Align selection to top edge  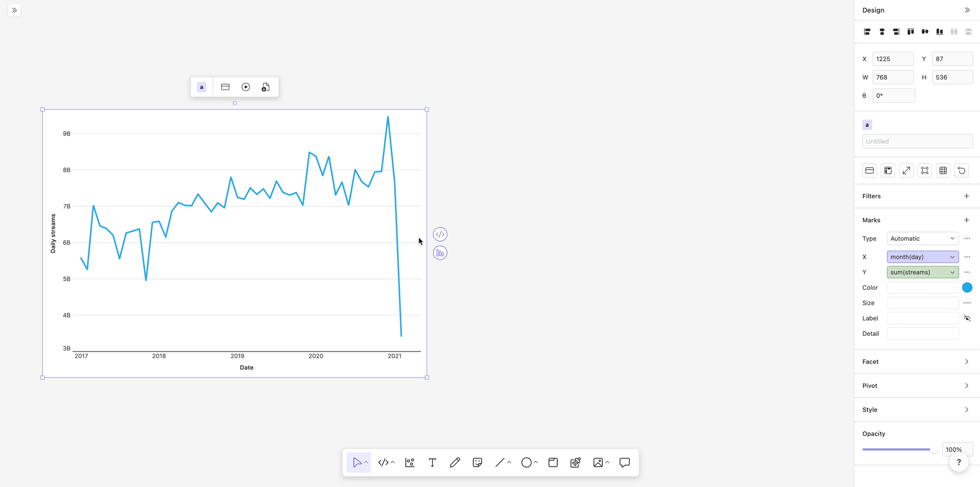coord(910,32)
